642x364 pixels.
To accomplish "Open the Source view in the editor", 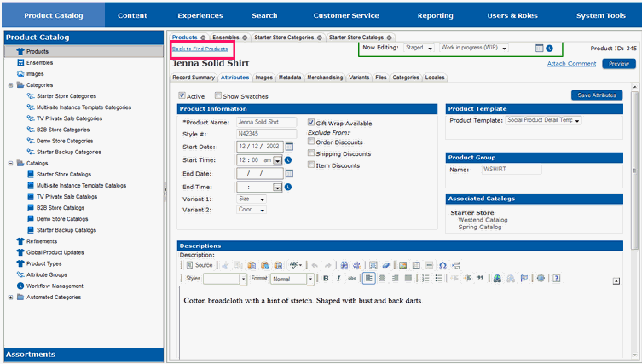I will click(200, 265).
